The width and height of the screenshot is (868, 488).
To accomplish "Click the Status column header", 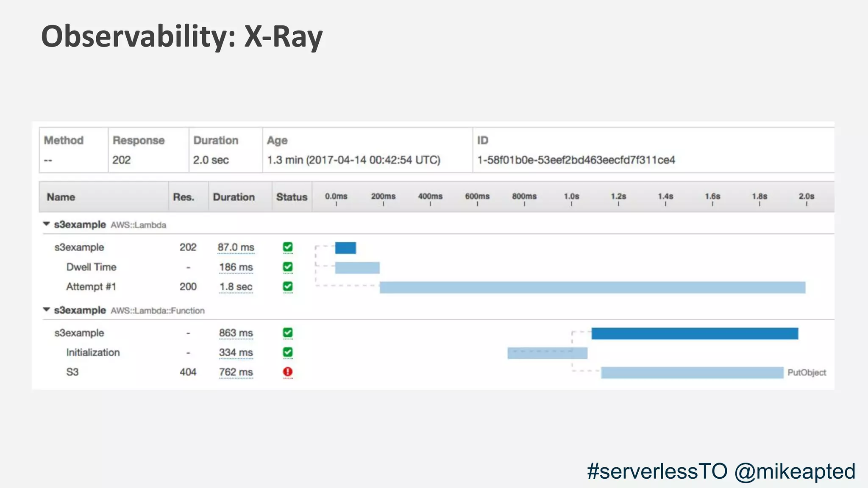I will click(292, 197).
